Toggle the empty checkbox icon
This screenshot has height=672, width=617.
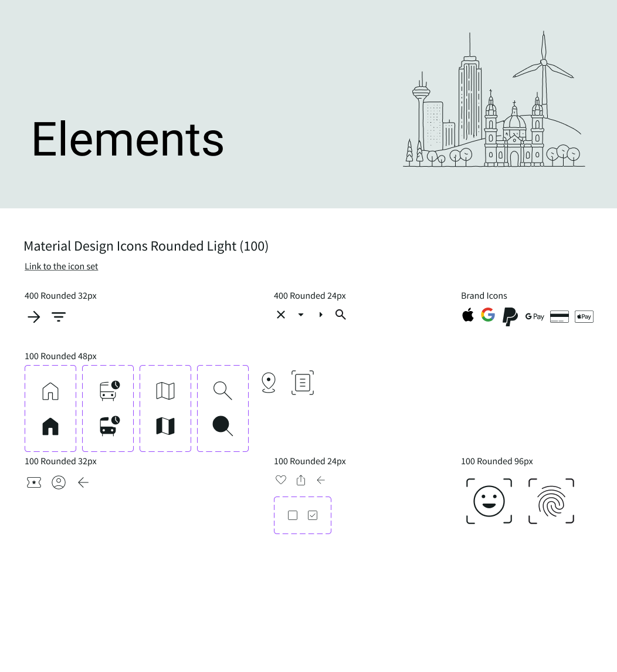[292, 515]
